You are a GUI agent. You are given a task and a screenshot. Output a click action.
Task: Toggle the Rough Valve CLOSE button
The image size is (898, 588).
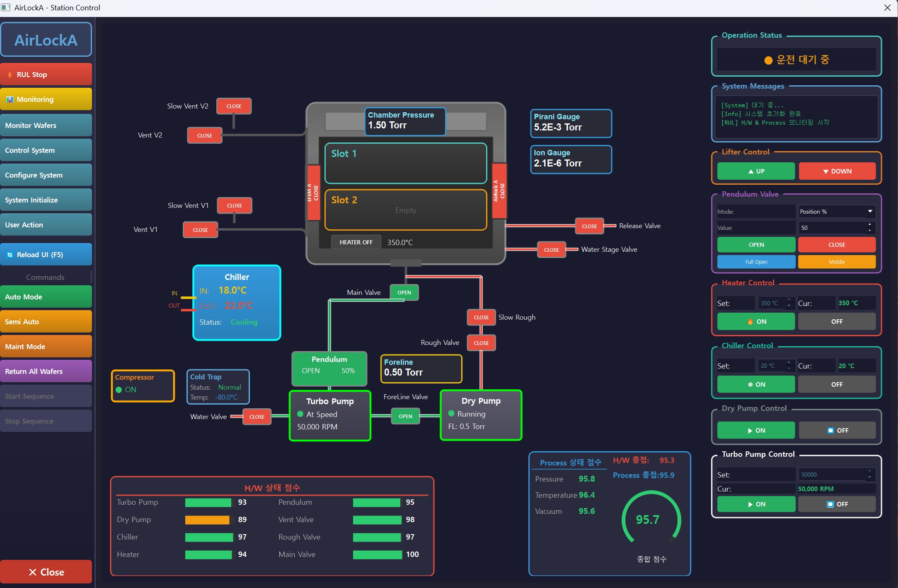481,343
